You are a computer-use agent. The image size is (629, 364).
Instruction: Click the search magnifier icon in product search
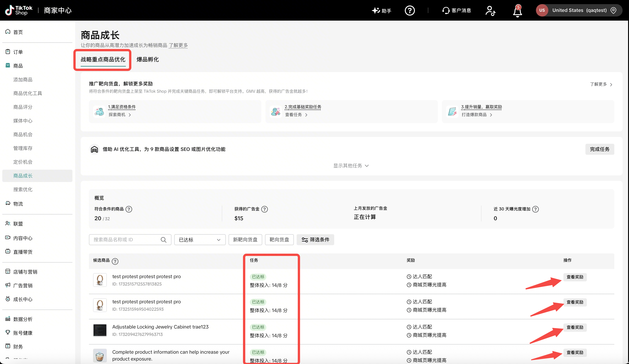pyautogui.click(x=163, y=240)
